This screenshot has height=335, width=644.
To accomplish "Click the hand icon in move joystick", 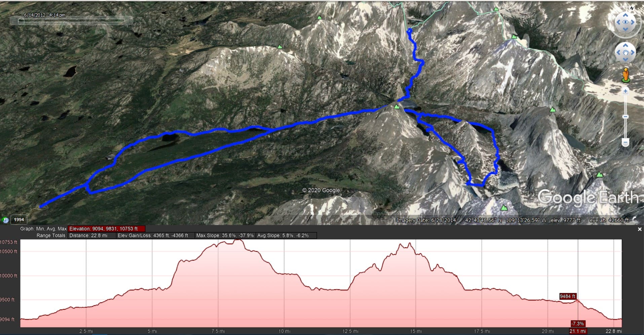I will tap(626, 52).
